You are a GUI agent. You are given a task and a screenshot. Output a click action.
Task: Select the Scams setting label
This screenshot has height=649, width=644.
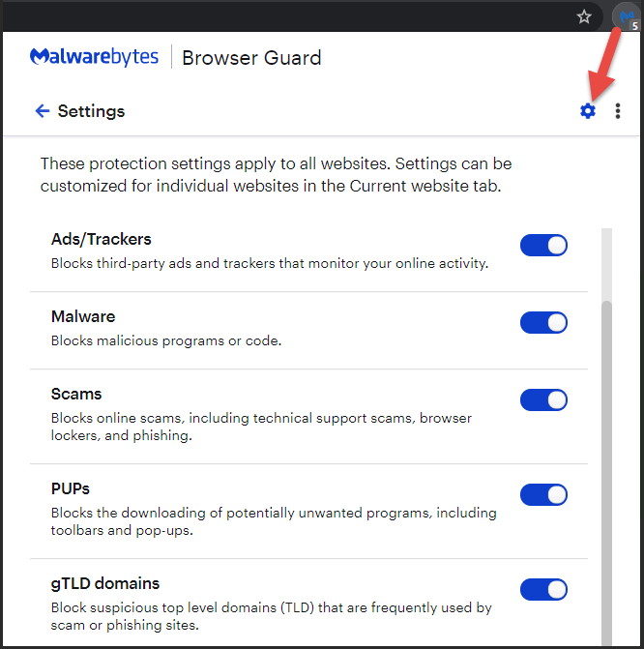tap(76, 394)
